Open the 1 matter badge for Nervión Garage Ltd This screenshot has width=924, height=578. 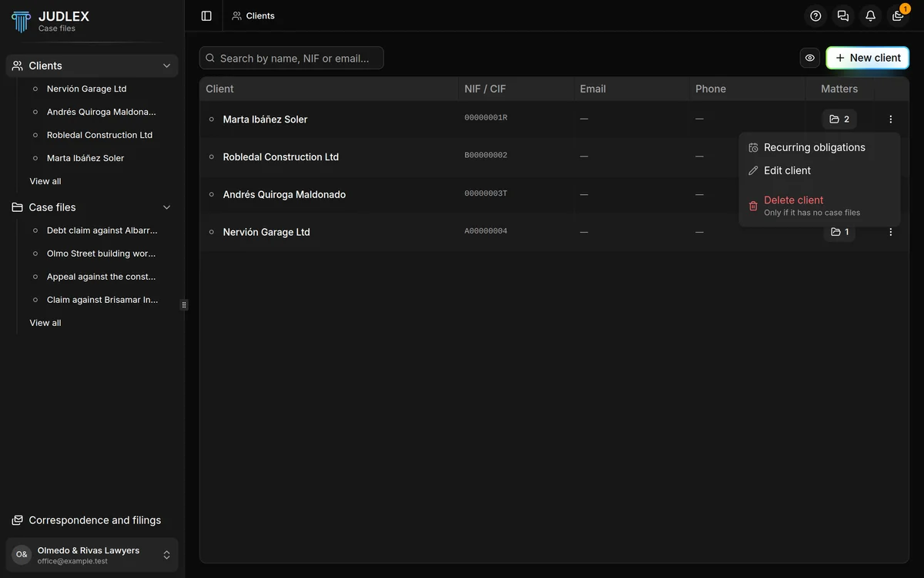point(839,232)
